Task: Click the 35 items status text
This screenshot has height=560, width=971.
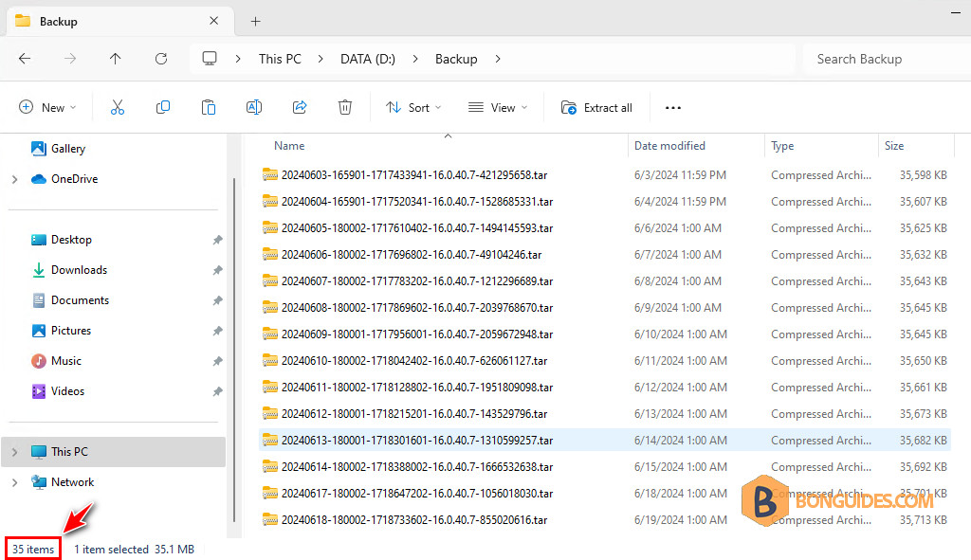Action: [x=33, y=550]
